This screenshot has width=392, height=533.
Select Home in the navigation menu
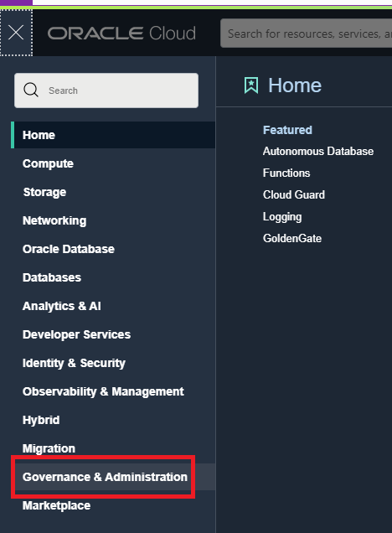point(113,135)
